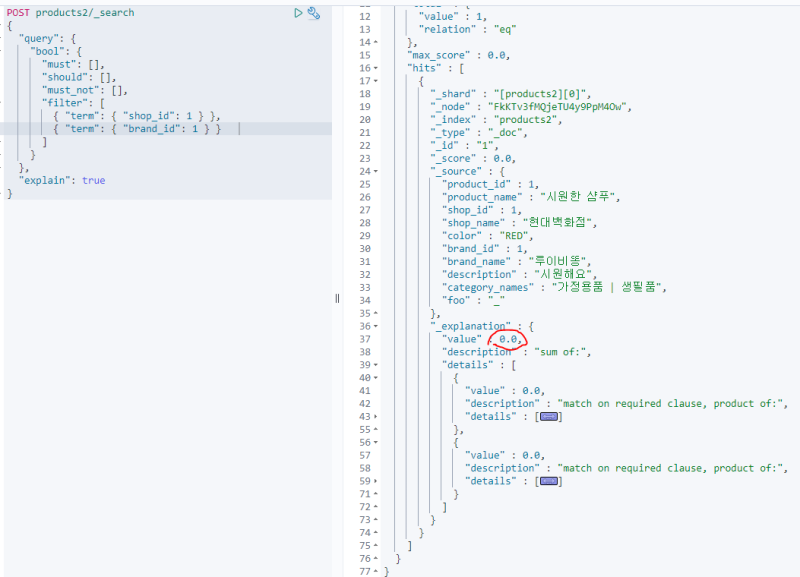Click the "category_names" : "가정용품 | 생필품" line
This screenshot has height=577, width=800.
point(554,287)
